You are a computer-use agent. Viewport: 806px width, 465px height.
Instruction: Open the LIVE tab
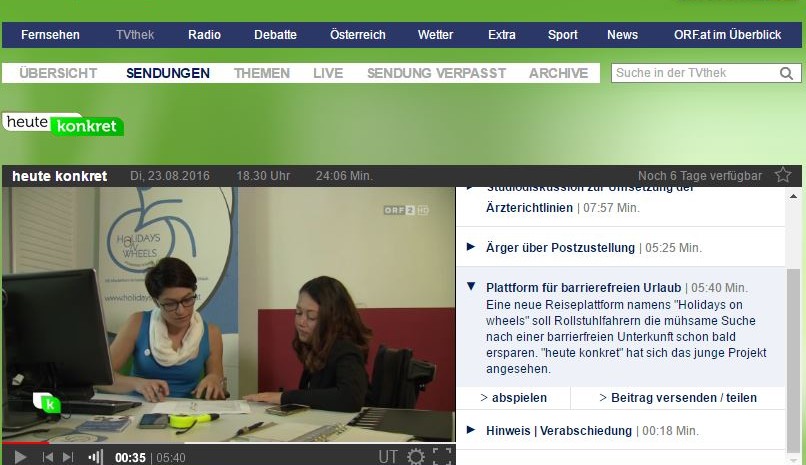point(328,73)
